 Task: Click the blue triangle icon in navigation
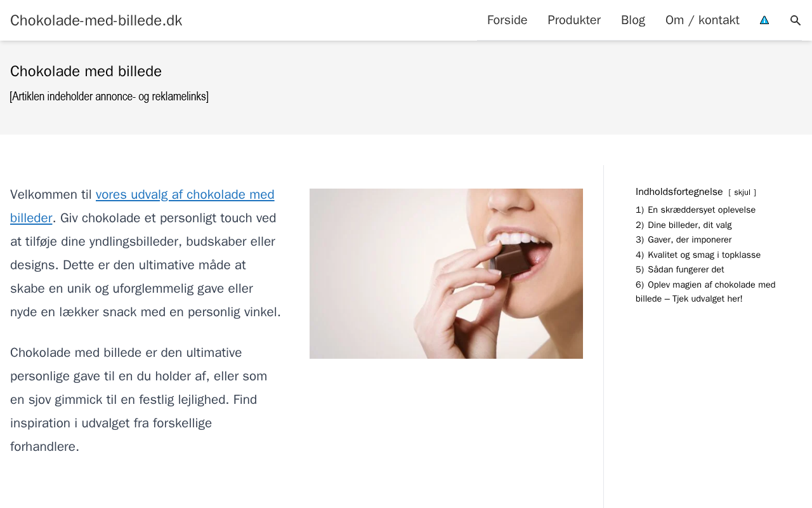764,20
